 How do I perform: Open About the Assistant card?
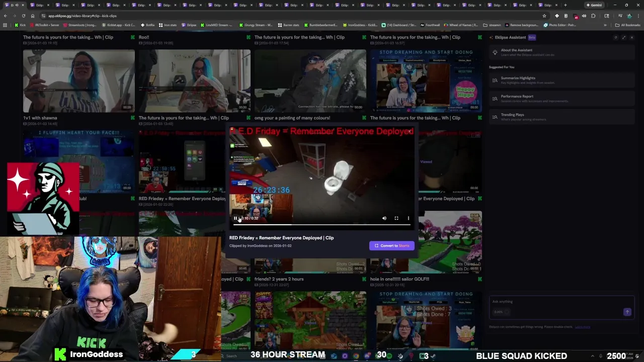click(561, 52)
